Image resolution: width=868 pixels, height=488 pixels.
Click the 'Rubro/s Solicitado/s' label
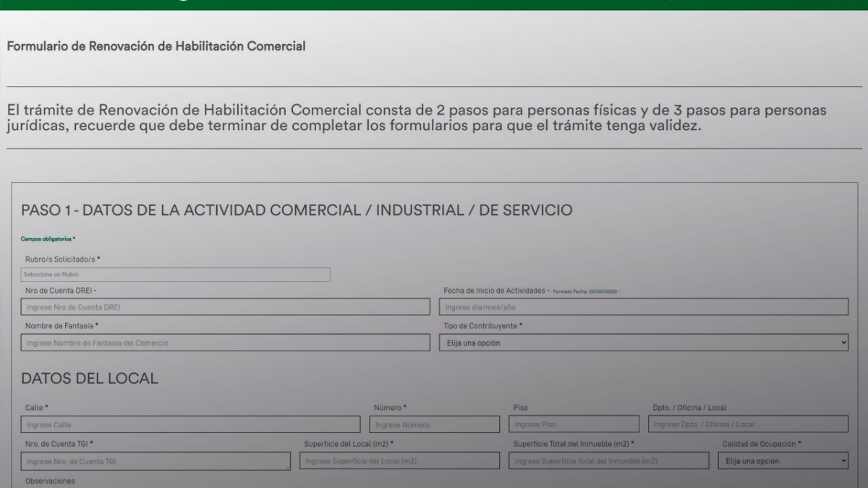tap(63, 259)
